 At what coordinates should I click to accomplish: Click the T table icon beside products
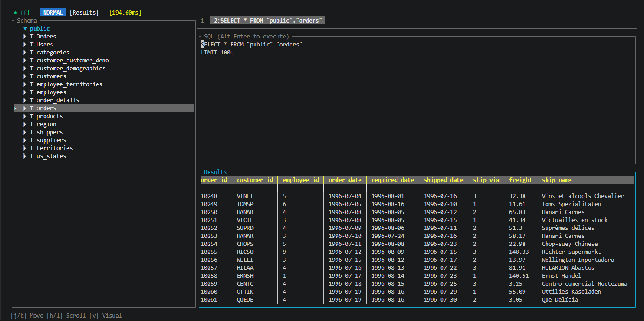[32, 116]
